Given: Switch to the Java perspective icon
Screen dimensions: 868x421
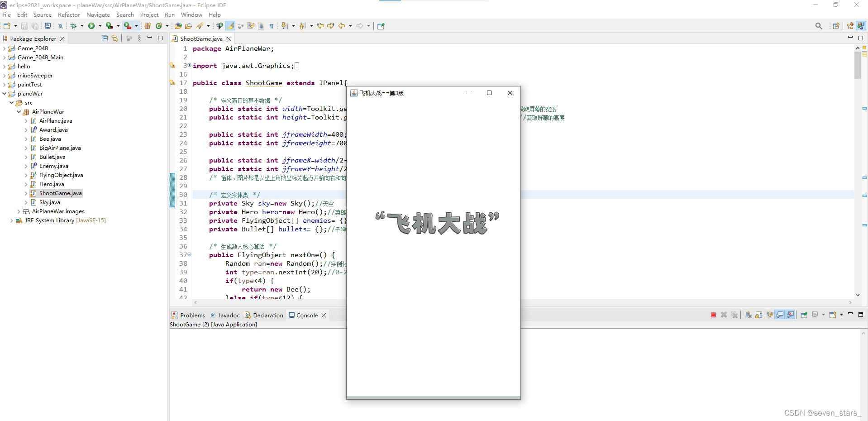Looking at the screenshot, I should (x=860, y=26).
